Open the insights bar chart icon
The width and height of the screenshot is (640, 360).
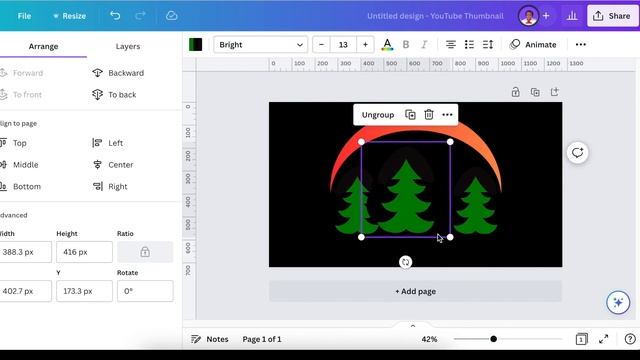[572, 16]
